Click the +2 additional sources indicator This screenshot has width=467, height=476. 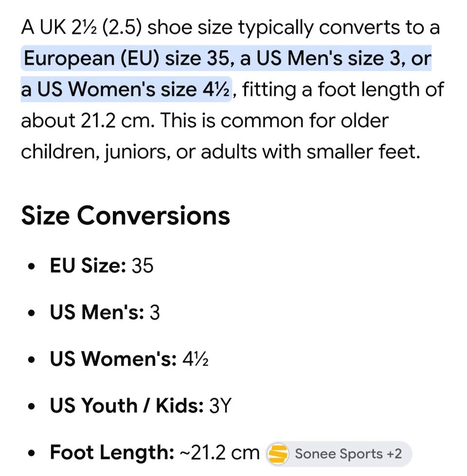point(394,454)
